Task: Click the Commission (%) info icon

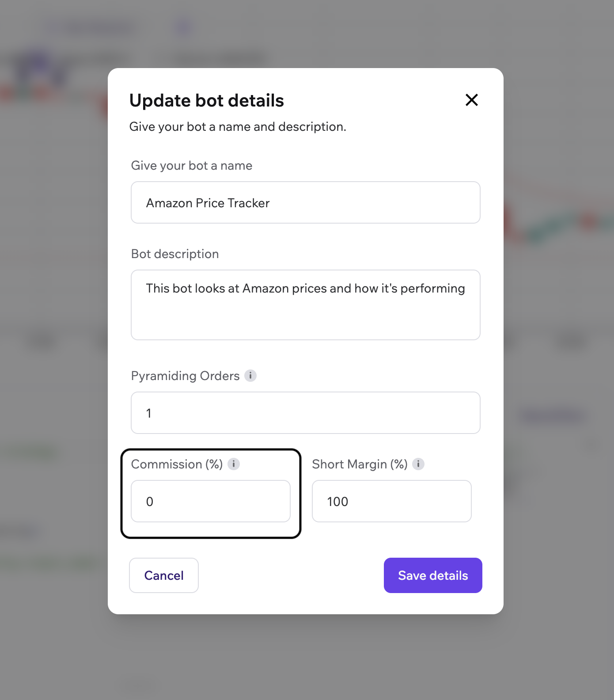Action: pyautogui.click(x=234, y=464)
